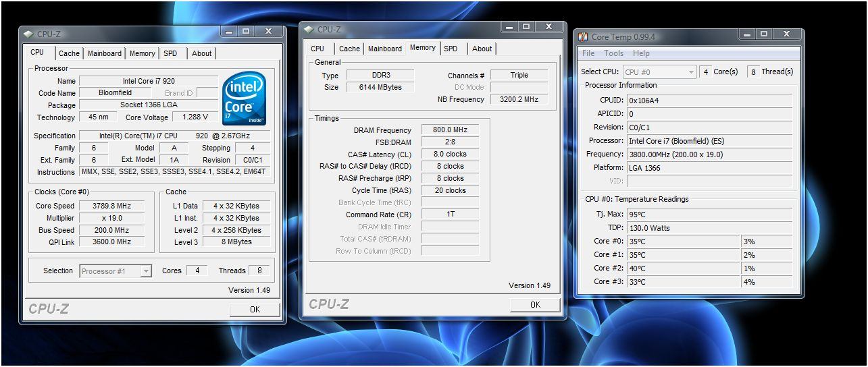Click the Name field 'Intel Core i7 920'

148,81
